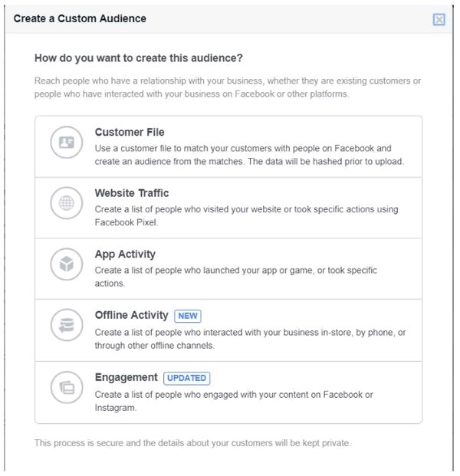Click the Engagement circular icon

point(66,388)
